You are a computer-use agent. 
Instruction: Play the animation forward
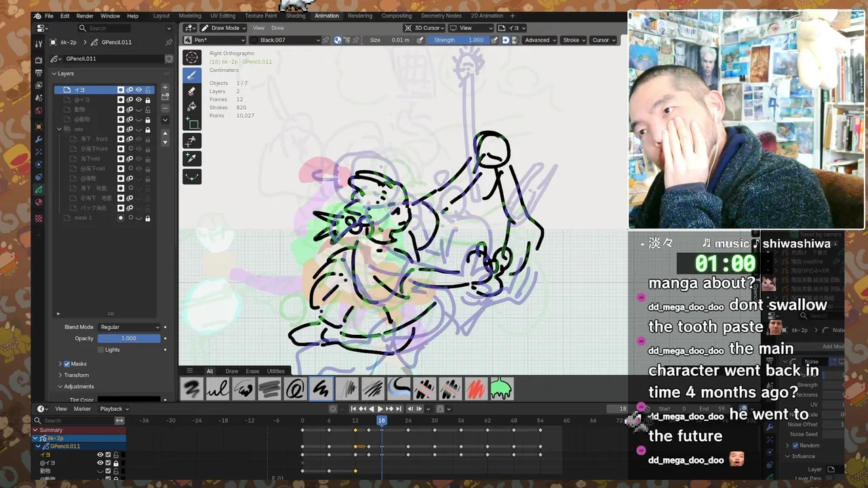pos(380,409)
